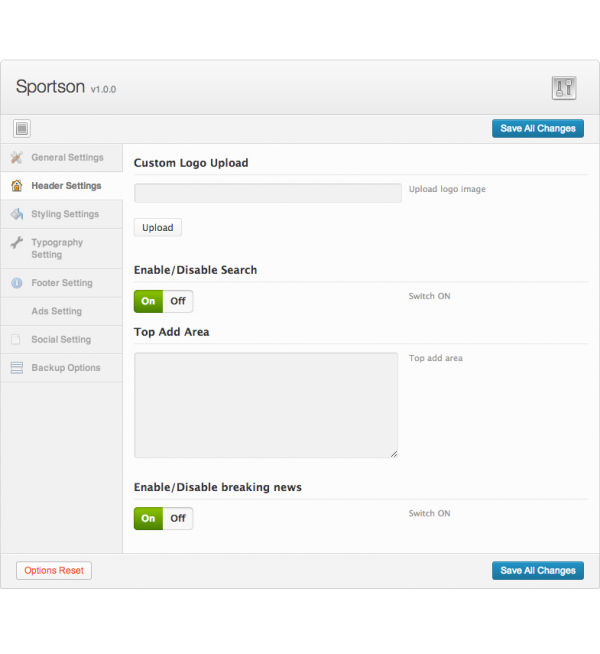
Task: Click the Upload button for the logo
Action: [x=157, y=228]
